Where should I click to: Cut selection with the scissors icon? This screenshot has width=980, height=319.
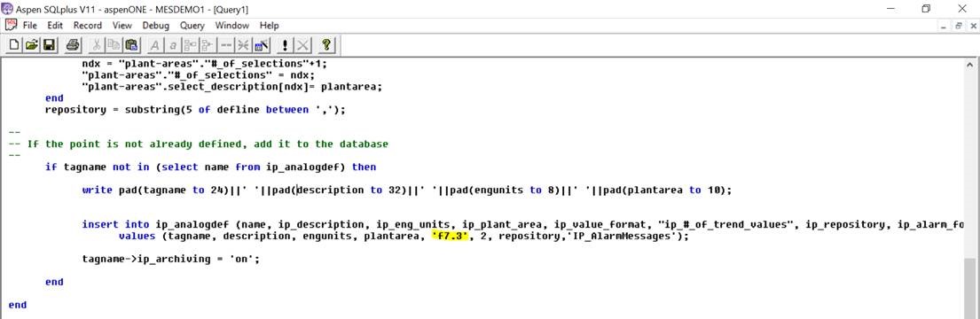(x=97, y=45)
